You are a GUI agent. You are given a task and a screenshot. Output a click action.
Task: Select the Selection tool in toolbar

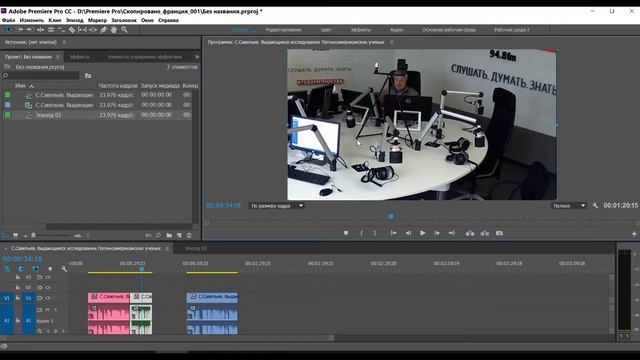click(x=8, y=30)
